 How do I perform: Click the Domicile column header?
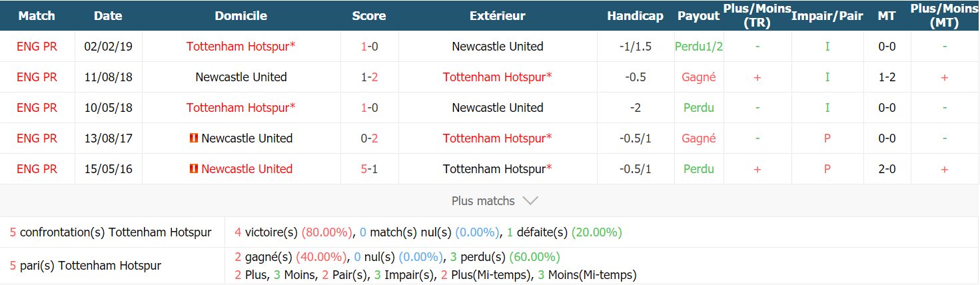[x=241, y=16]
